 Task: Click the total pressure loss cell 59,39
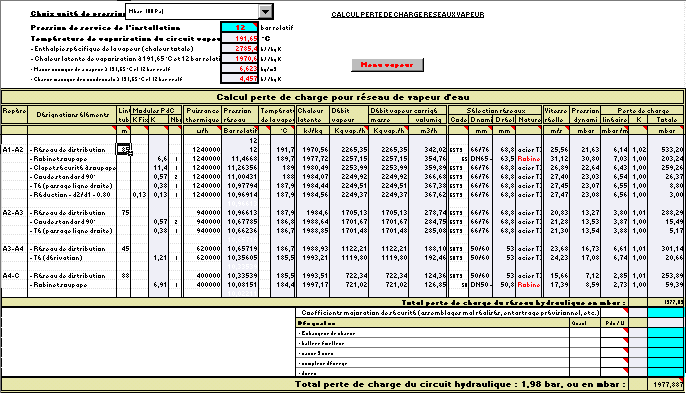[x=666, y=284]
